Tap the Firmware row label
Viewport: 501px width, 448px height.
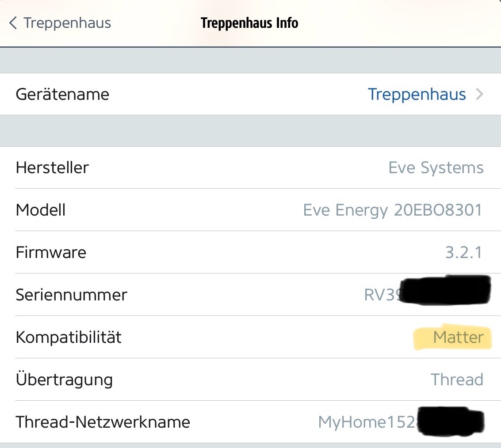(51, 253)
